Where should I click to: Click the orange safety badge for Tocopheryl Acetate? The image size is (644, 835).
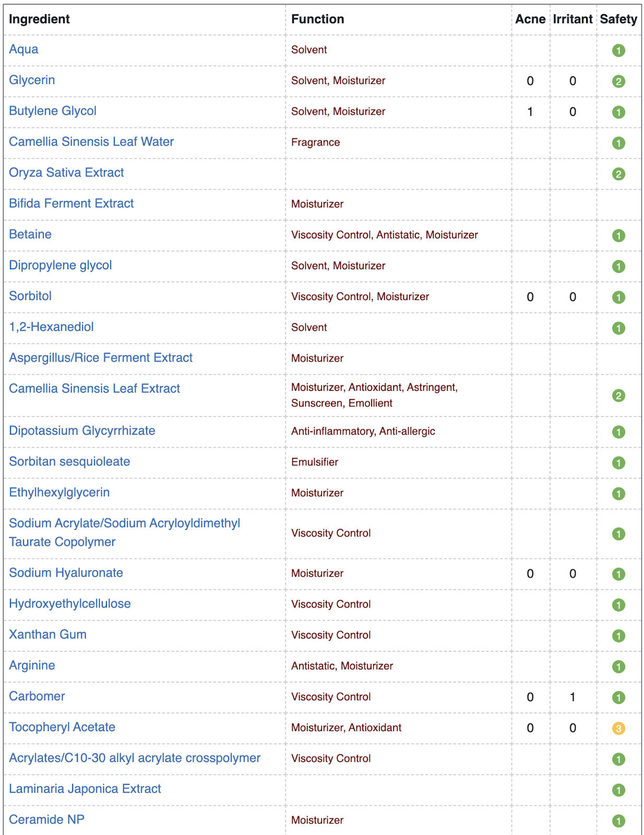618,728
